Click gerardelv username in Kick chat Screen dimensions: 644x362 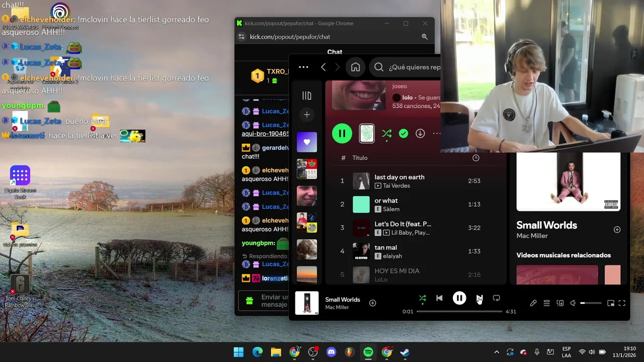275,148
